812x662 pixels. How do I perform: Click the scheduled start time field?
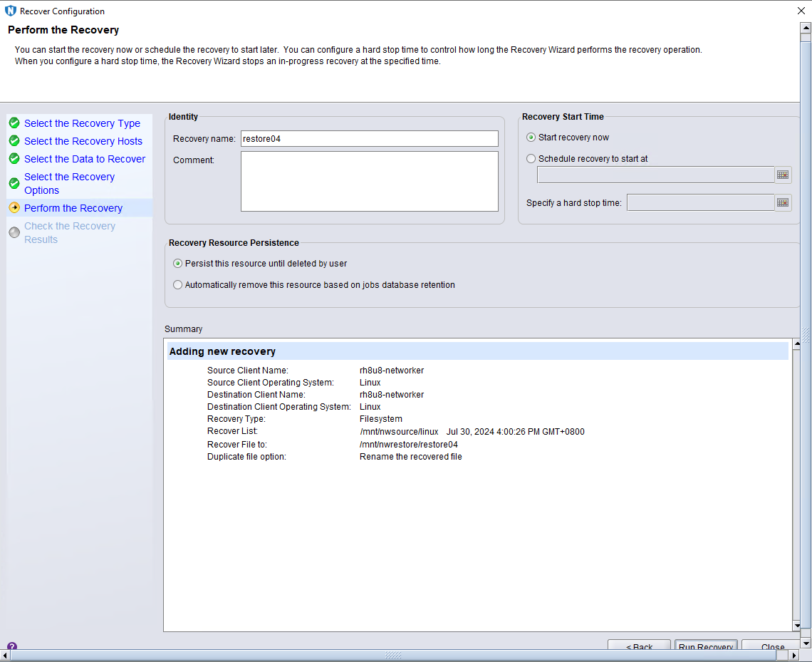click(655, 175)
